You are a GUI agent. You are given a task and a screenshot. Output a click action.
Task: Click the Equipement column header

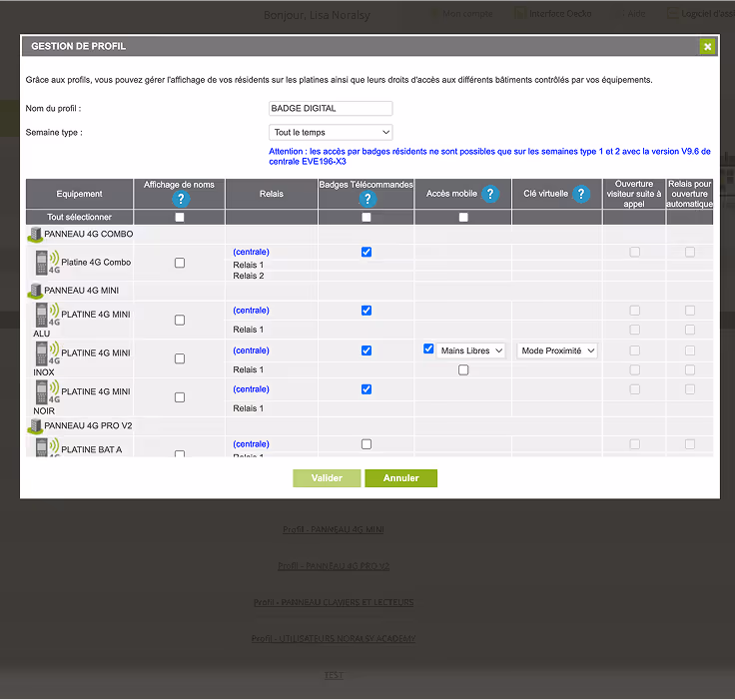pyautogui.click(x=80, y=194)
